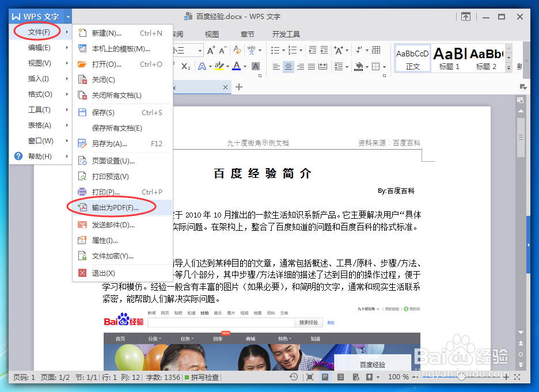Click the subscript X₂ icon
This screenshot has height=392, width=539.
[x=185, y=66]
